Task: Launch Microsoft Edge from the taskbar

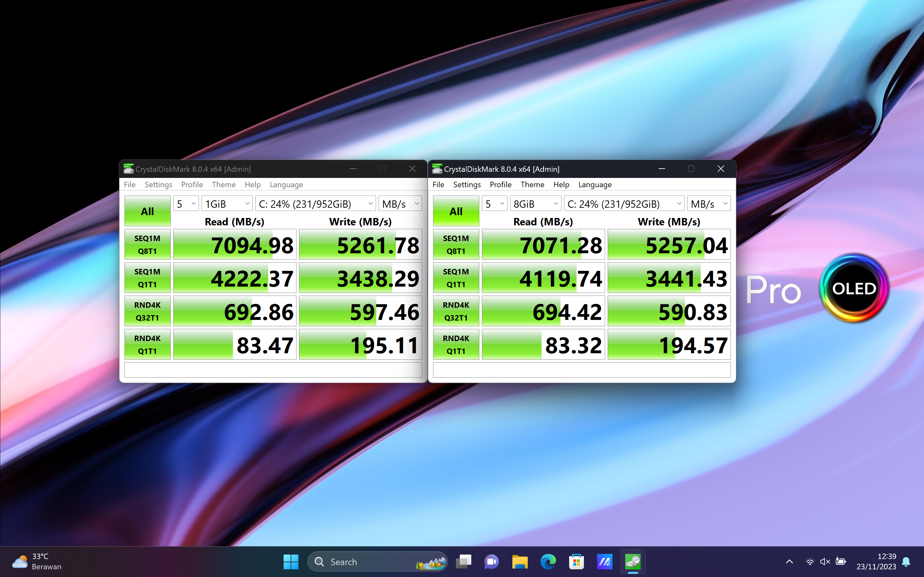Action: tap(548, 562)
